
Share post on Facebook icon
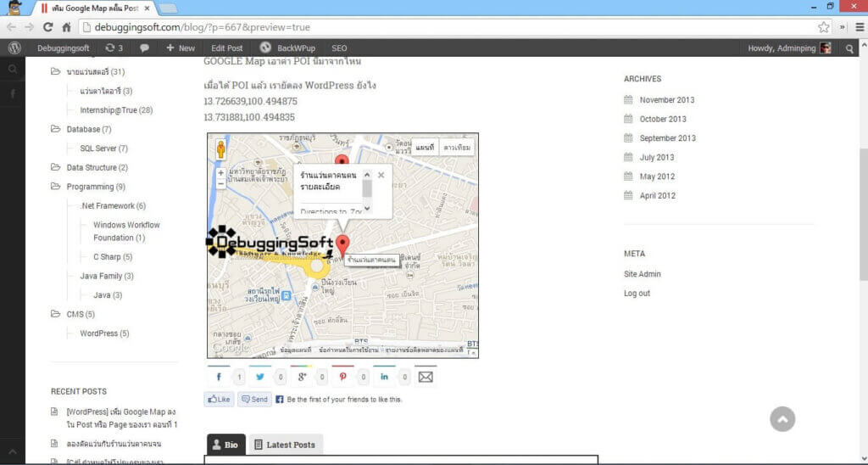(x=219, y=377)
